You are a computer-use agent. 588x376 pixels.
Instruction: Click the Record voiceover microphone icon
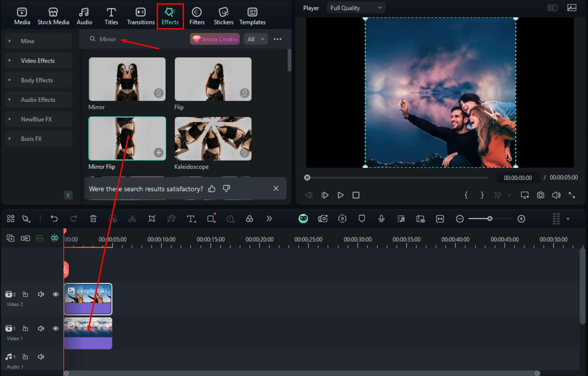[x=381, y=219]
